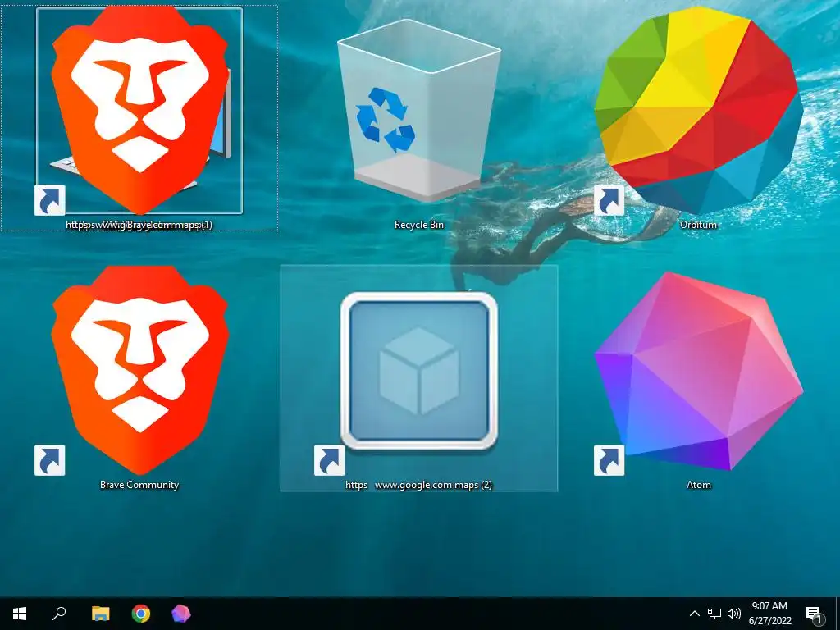Click the Recycle Bin label text
This screenshot has width=840, height=630.
(419, 225)
